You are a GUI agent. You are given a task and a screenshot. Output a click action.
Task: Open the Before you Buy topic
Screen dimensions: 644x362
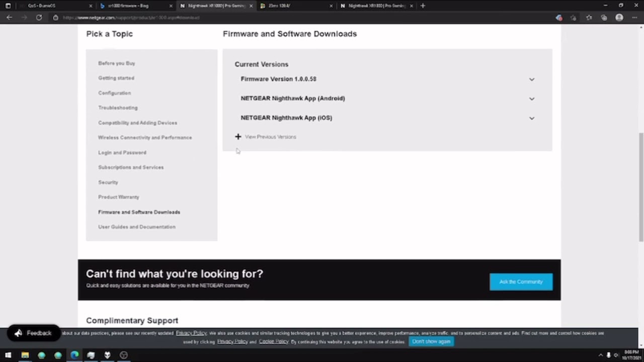[x=117, y=63]
